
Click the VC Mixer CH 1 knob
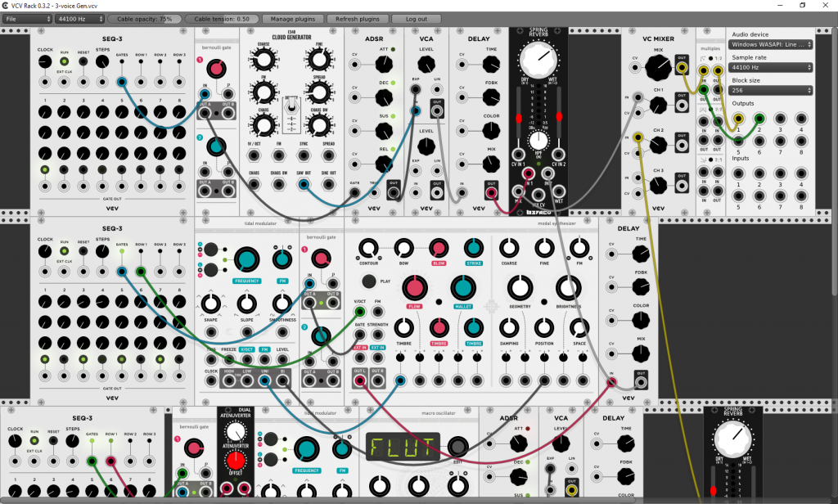point(658,106)
